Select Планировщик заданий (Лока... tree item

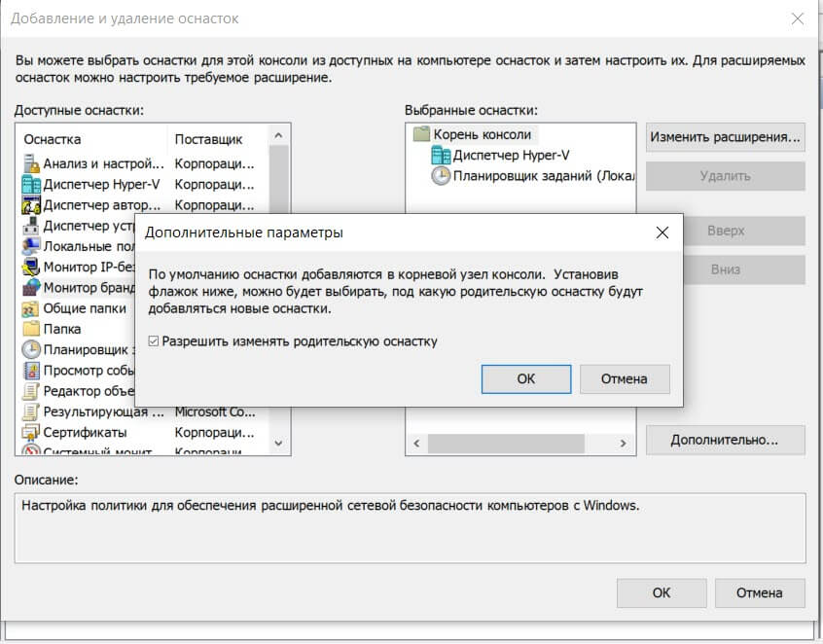[x=543, y=176]
